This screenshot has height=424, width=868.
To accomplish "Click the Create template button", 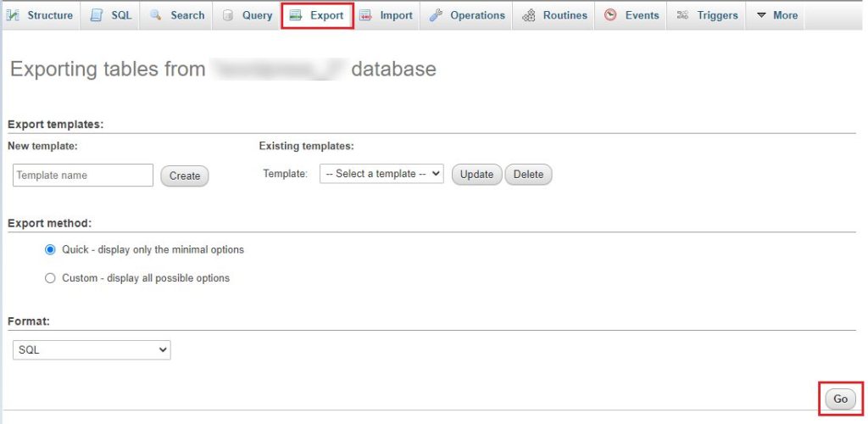I will 184,176.
